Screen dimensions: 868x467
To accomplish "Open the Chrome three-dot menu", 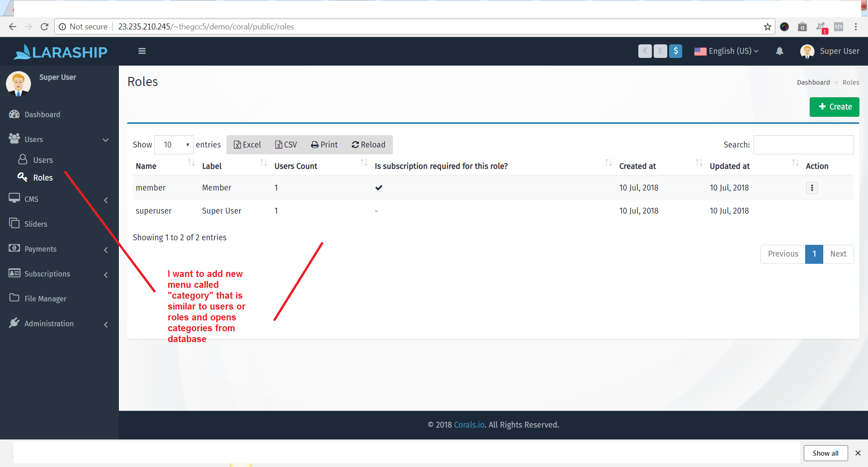I will click(x=856, y=27).
